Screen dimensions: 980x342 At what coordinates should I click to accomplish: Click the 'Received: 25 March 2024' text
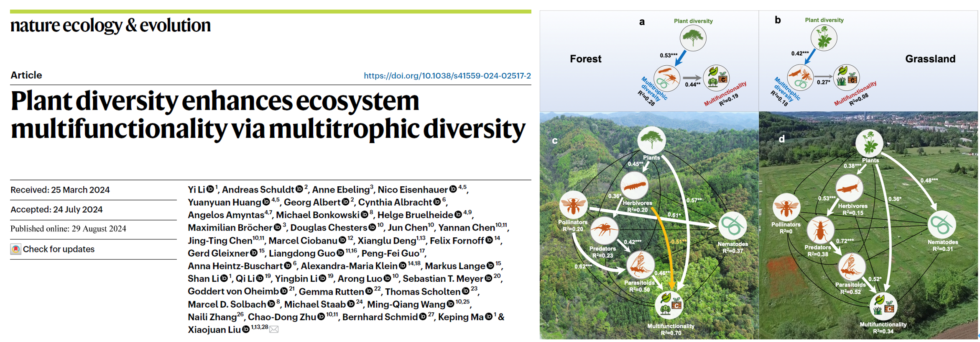(x=60, y=190)
